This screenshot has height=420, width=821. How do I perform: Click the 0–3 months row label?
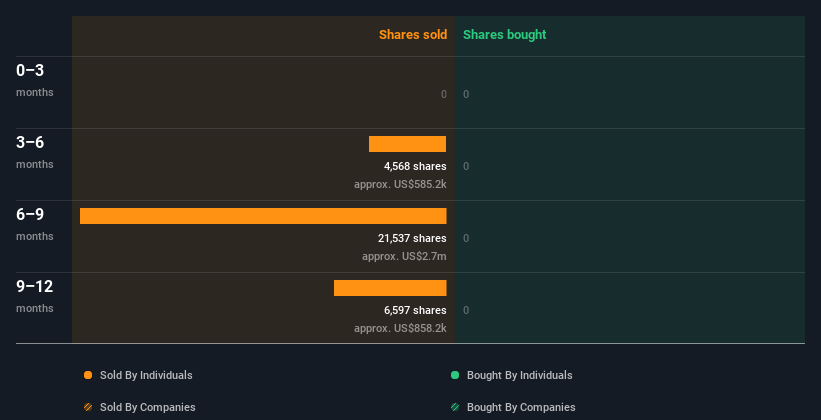35,80
